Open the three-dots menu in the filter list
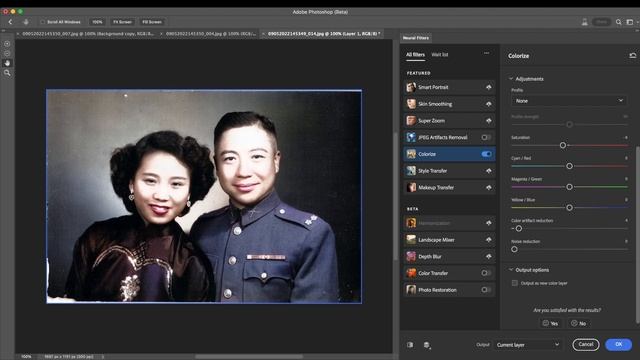The image size is (640, 360). click(486, 53)
